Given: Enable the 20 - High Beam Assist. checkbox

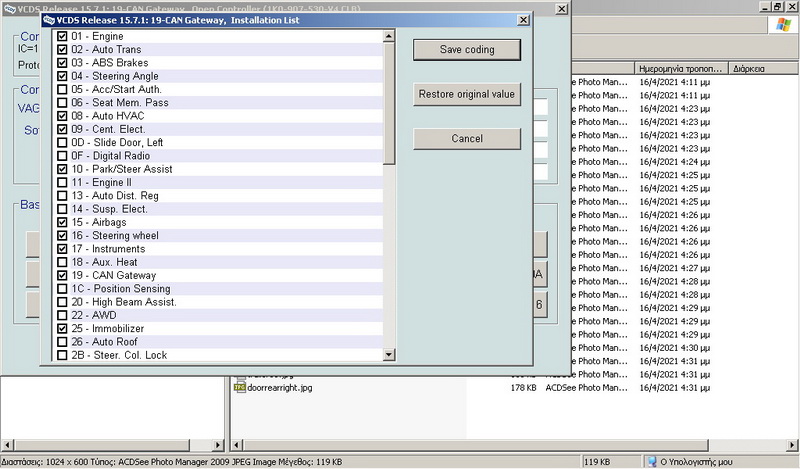Looking at the screenshot, I should point(62,302).
